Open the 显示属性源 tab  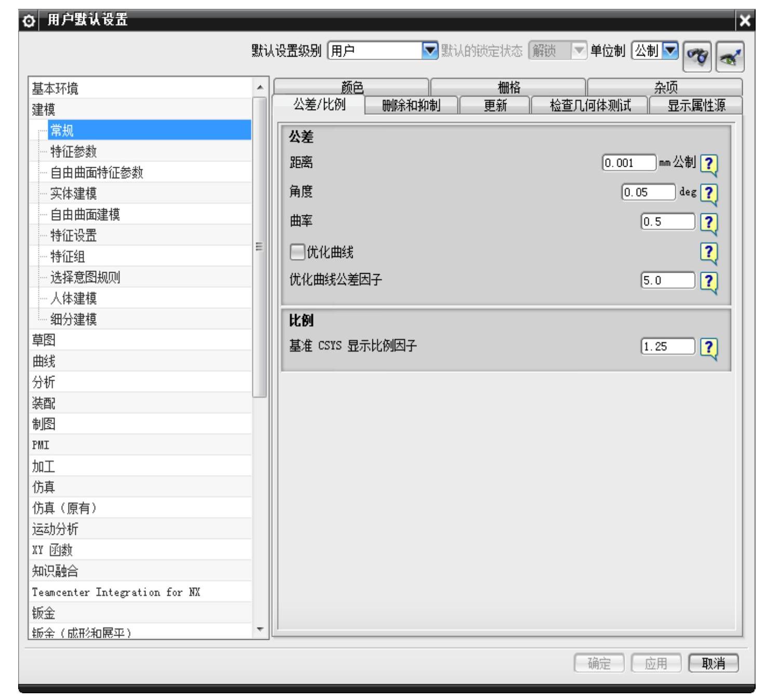[696, 105]
